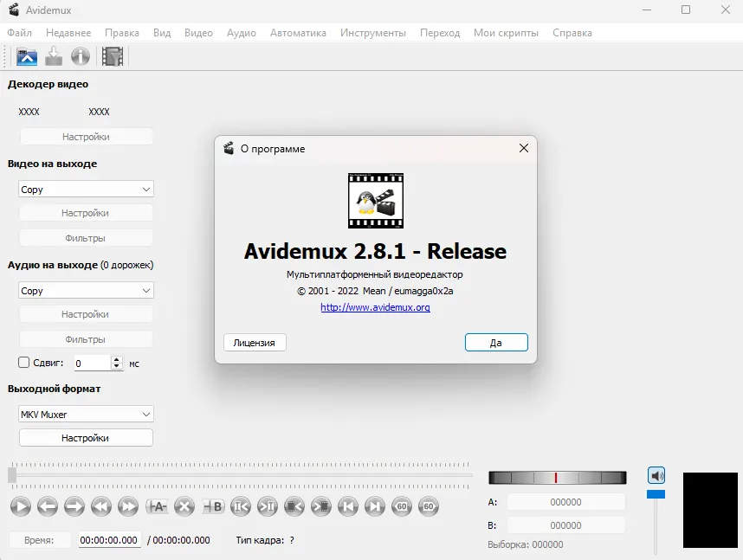Open the www.avidemux.org link

[x=375, y=307]
